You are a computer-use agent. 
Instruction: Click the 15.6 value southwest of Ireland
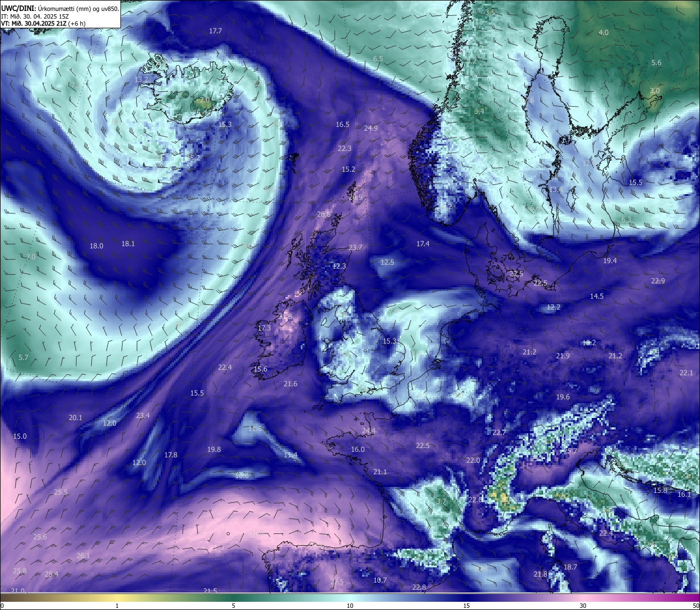[260, 369]
